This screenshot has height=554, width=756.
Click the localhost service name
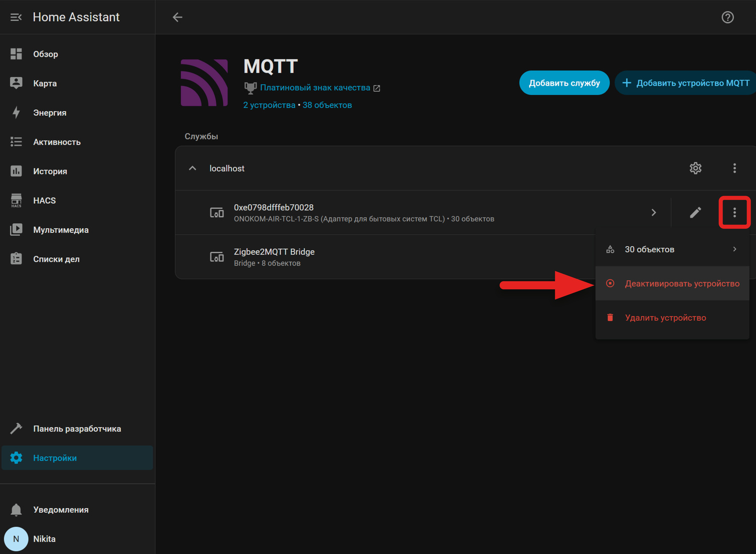pos(227,168)
